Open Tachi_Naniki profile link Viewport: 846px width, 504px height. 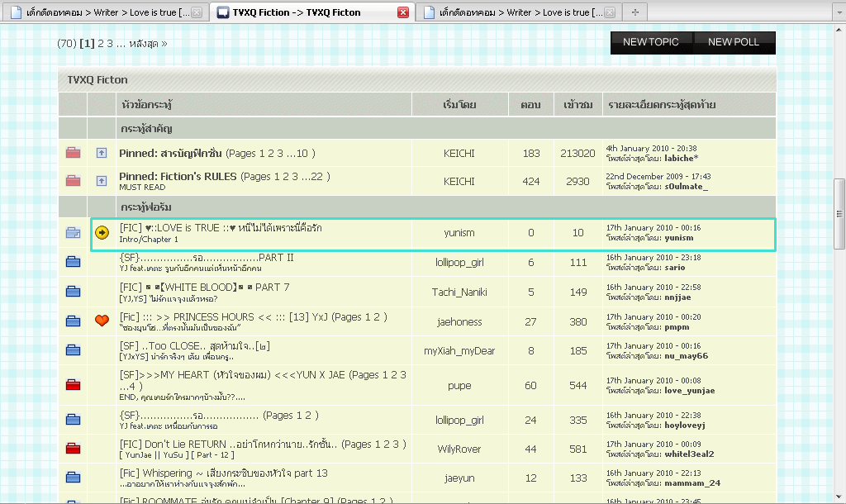[459, 292]
